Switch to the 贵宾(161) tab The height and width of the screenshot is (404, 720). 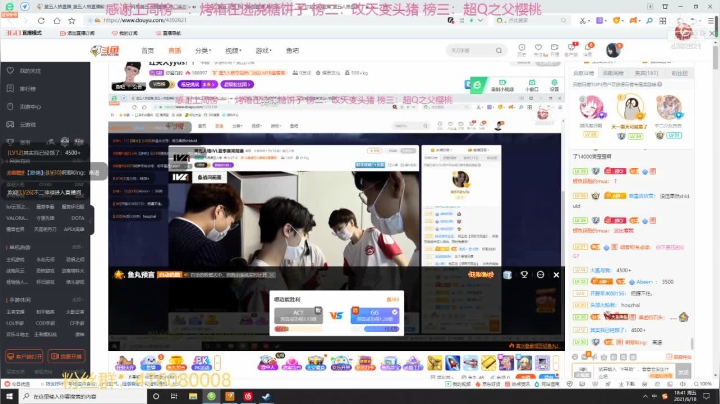[646, 73]
